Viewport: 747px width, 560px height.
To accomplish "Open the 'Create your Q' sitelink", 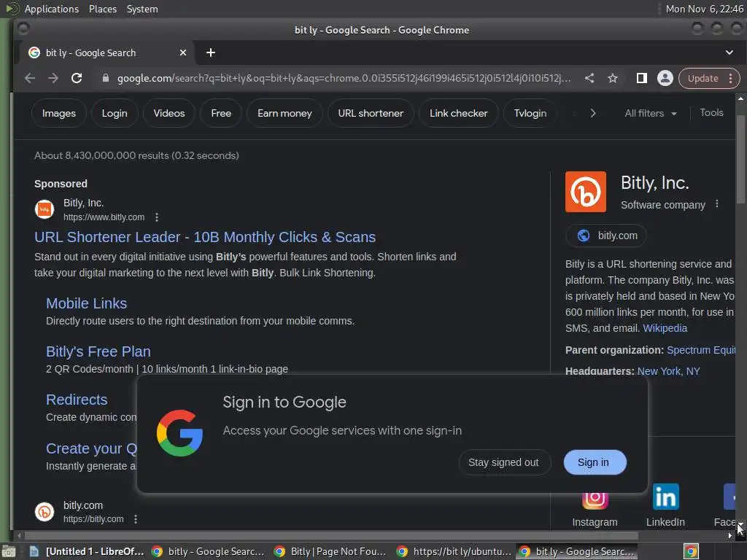I will point(91,448).
